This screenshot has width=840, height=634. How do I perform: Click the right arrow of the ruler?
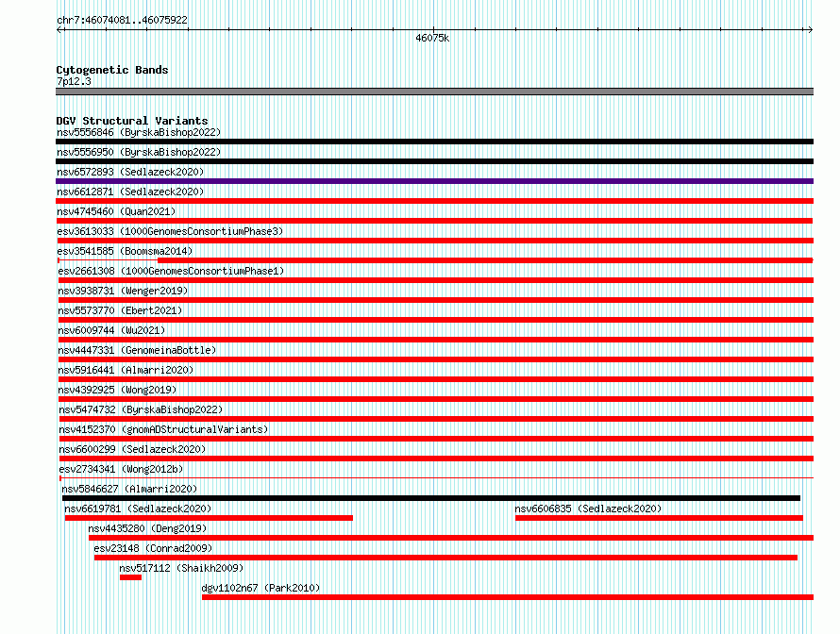tap(811, 30)
